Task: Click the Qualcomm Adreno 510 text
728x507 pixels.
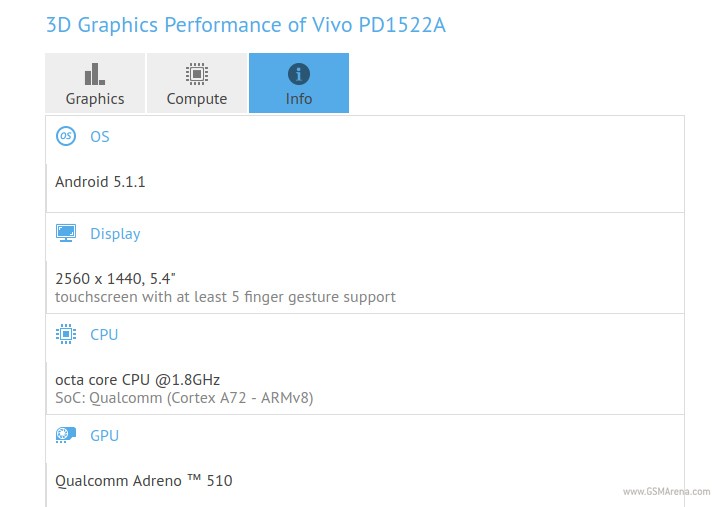Action: point(143,480)
